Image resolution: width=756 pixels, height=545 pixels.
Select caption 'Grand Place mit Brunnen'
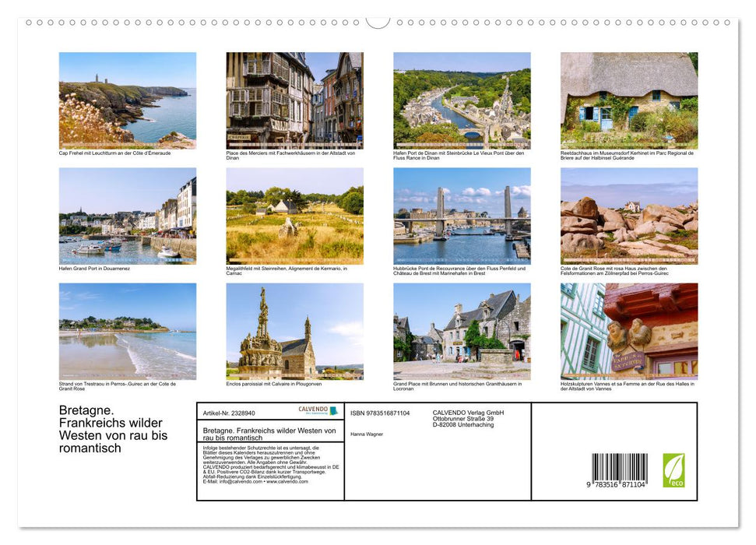[x=458, y=386]
